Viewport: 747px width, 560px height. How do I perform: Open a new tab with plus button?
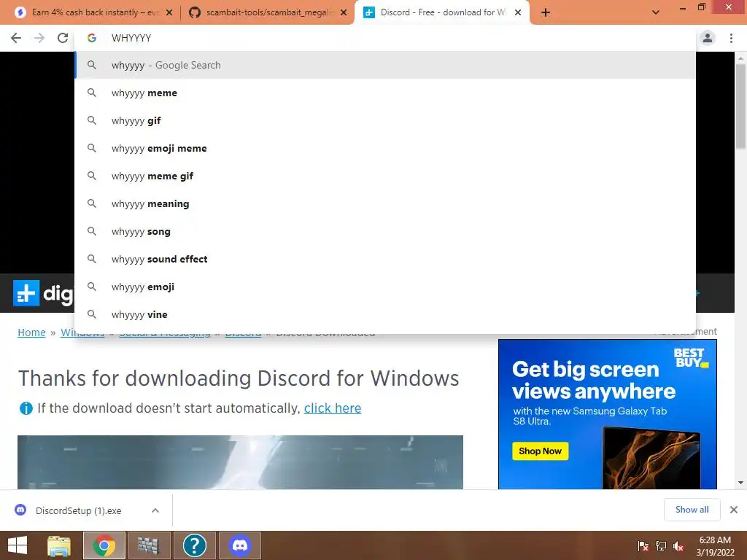[546, 12]
